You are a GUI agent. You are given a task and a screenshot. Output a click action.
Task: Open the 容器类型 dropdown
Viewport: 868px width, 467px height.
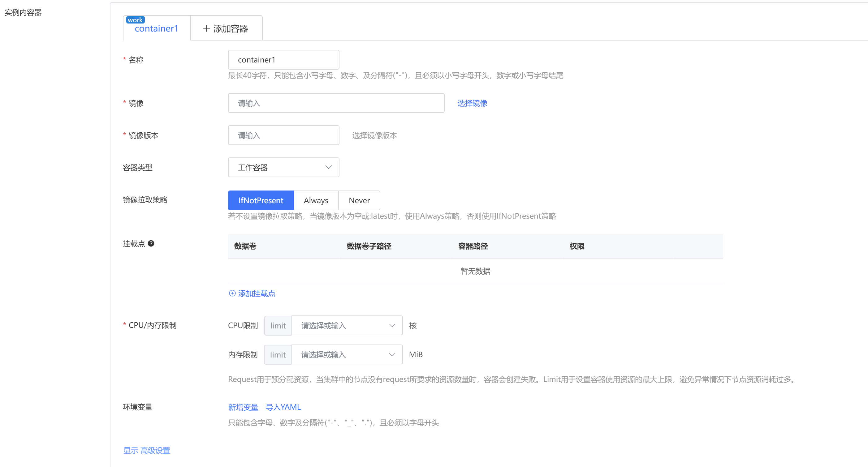click(283, 167)
